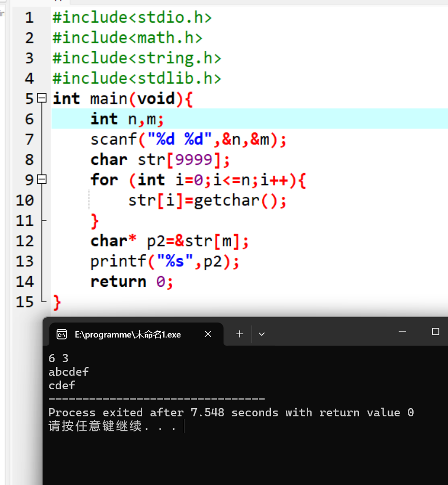Click the return 0; statement
The image size is (448, 485).
tap(132, 282)
